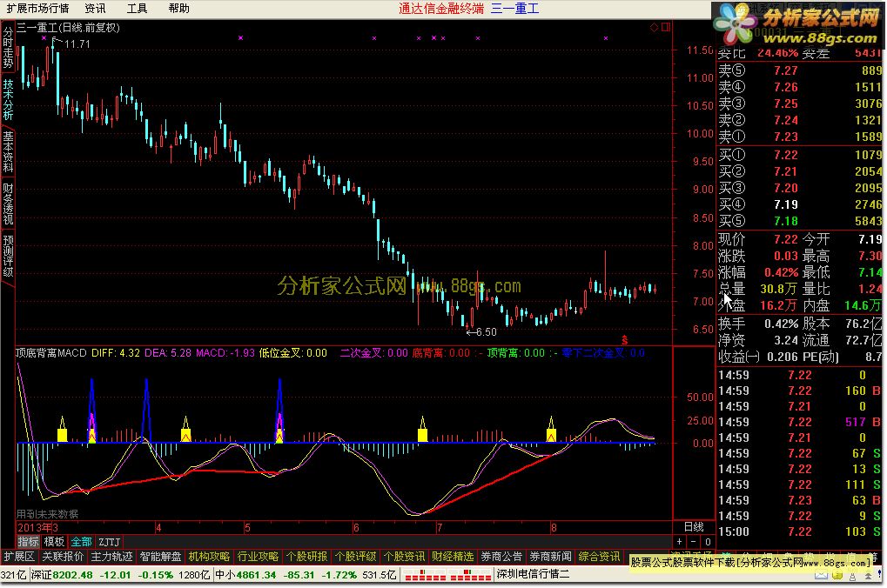Switch to the 技术分析 side tab
Image resolution: width=887 pixels, height=588 pixels.
[8, 99]
